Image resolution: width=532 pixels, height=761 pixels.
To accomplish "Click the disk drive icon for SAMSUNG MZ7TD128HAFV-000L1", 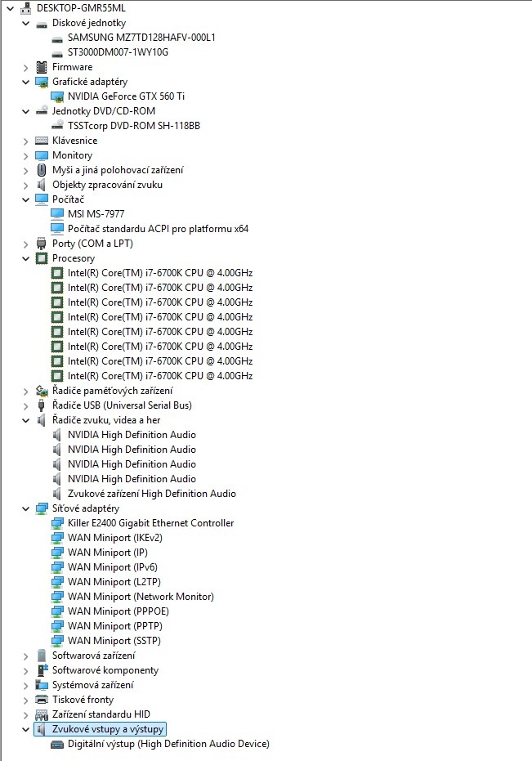I will (57, 38).
